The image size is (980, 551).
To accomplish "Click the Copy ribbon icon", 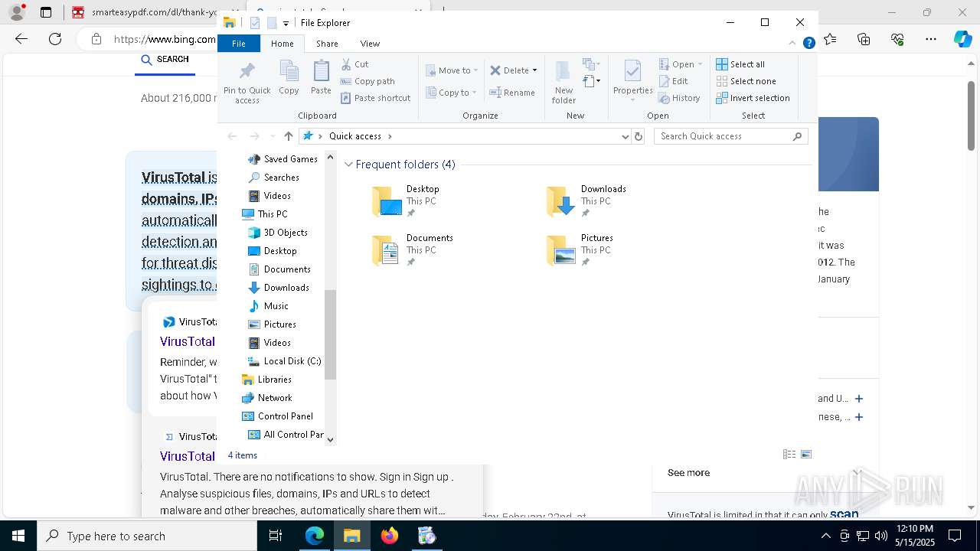I will click(289, 78).
